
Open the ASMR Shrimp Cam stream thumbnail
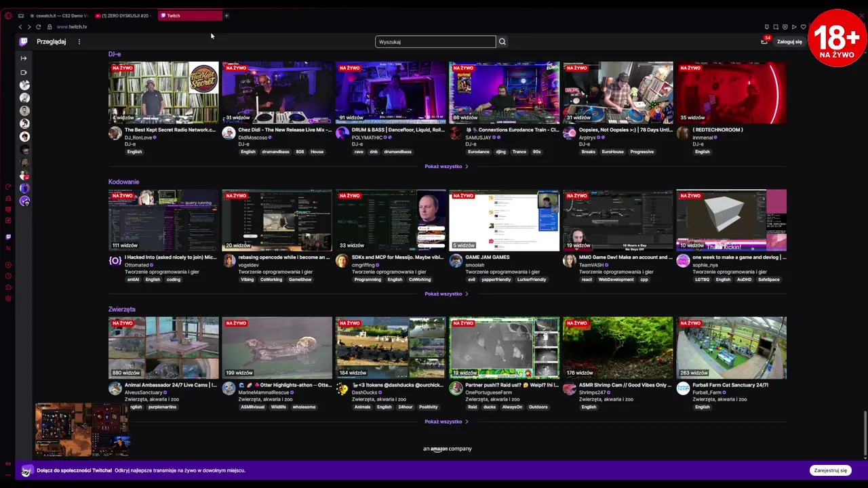pyautogui.click(x=618, y=348)
